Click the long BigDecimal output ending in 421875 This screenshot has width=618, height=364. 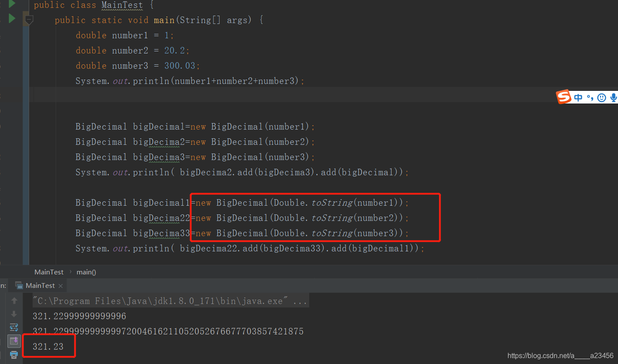tap(168, 331)
